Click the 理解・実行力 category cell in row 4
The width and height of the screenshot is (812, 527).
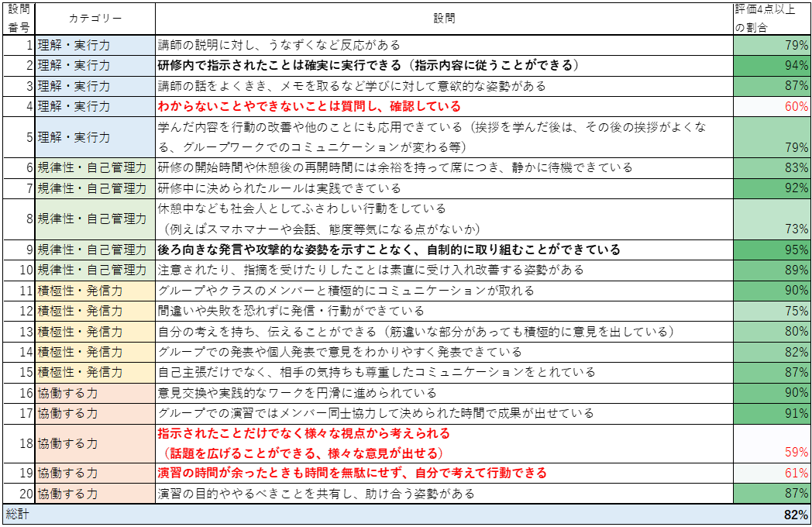point(95,106)
